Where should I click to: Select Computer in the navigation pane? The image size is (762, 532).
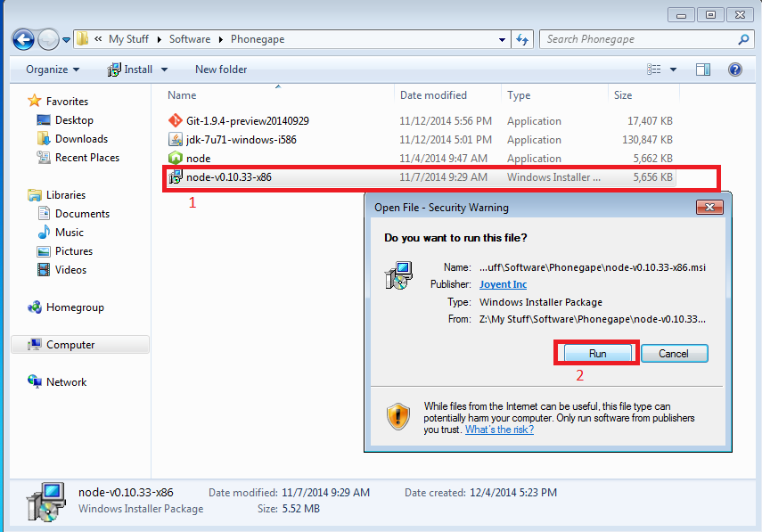point(80,345)
